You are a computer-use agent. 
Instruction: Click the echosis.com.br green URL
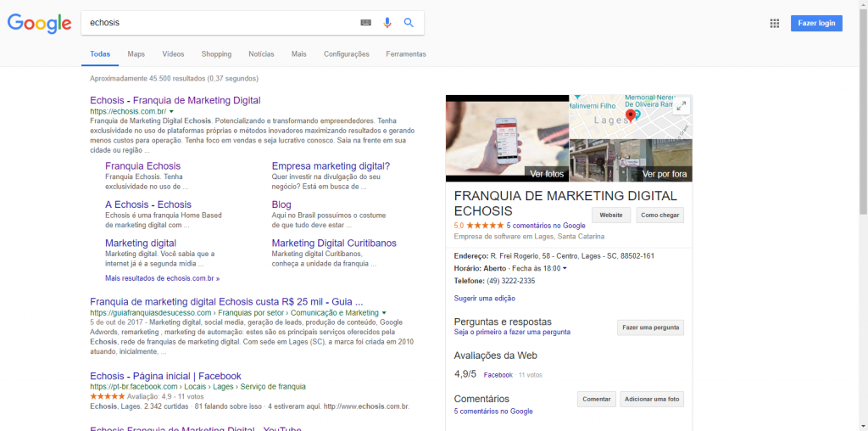point(128,111)
